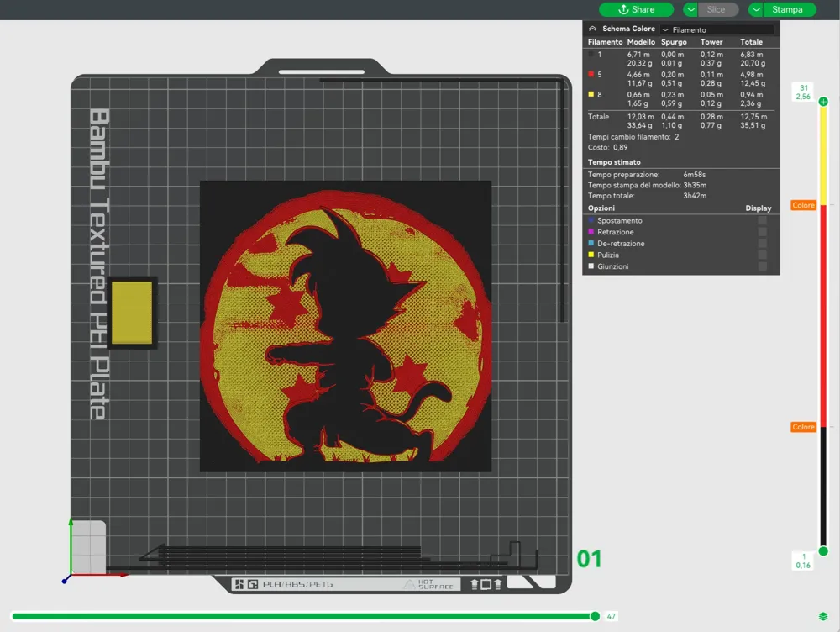Open the Filamento color scheme dropdown
Image resolution: width=840 pixels, height=632 pixels.
717,29
